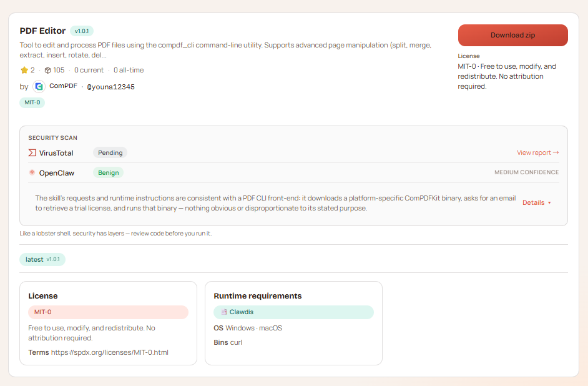Screen dimensions: 588x386
Task: Click the '105' downloads count
Action: (x=59, y=70)
